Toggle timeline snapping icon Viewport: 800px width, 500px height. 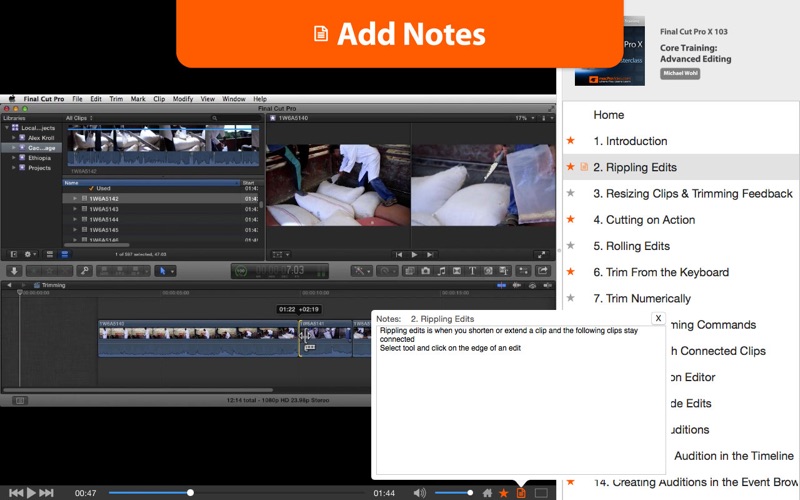tap(502, 286)
